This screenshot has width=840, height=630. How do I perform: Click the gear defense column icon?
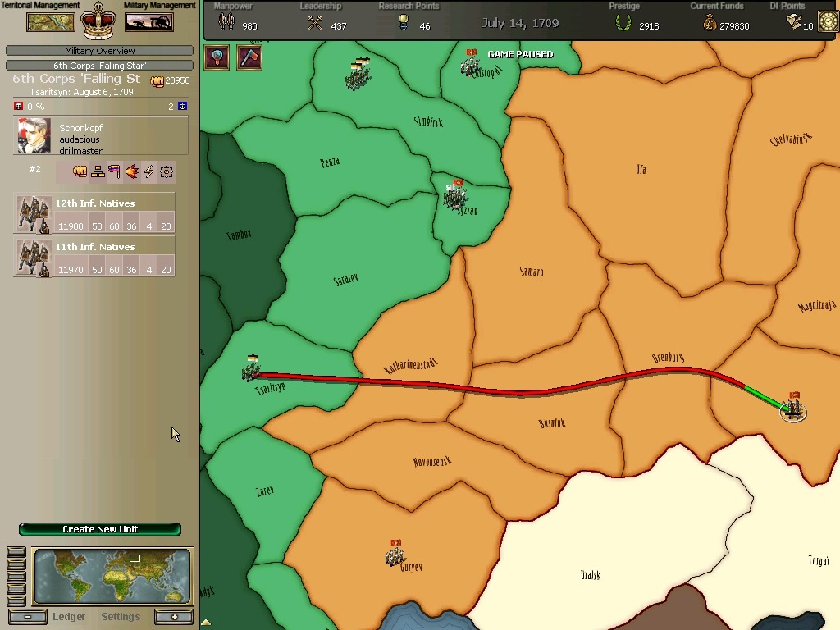167,171
